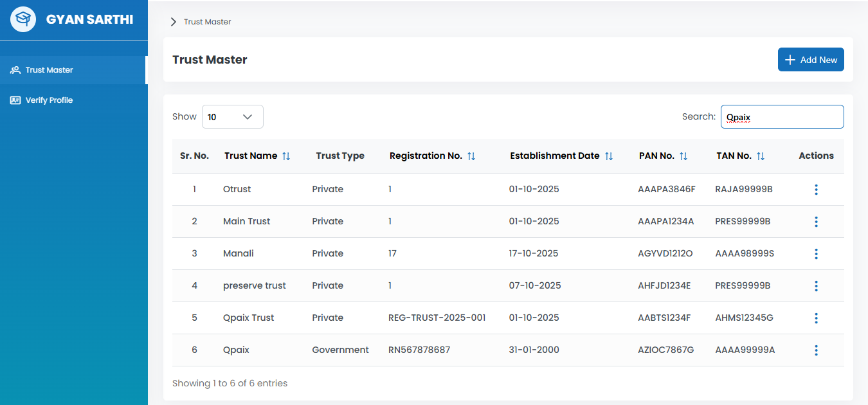
Task: Open three-dot menu for Manali row
Action: 816,254
